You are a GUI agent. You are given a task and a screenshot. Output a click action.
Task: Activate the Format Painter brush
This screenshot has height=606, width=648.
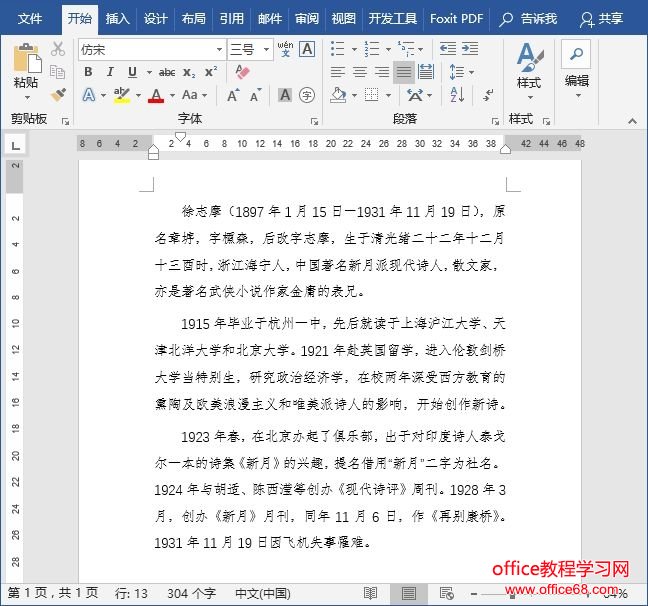tap(58, 95)
